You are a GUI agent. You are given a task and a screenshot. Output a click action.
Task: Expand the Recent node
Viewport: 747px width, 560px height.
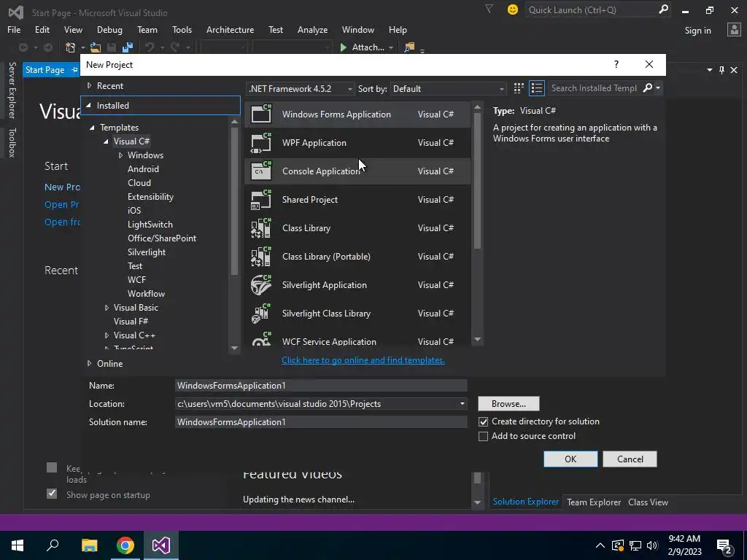[89, 86]
